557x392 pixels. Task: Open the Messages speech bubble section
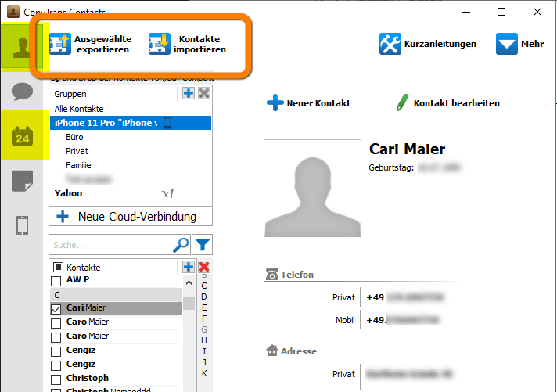click(x=22, y=92)
